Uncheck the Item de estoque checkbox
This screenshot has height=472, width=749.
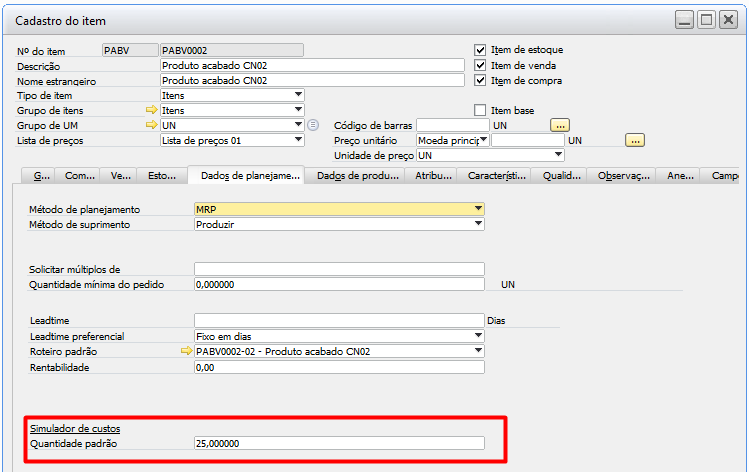(480, 49)
